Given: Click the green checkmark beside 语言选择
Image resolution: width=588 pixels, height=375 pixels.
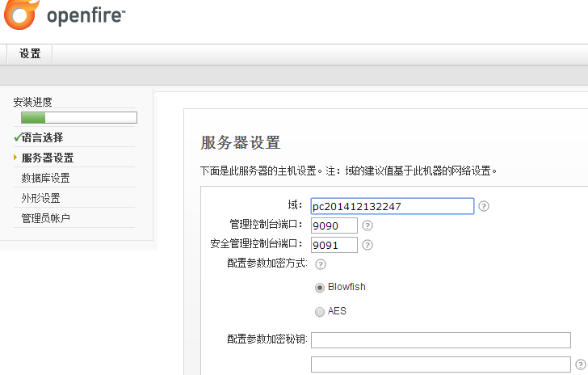Looking at the screenshot, I should 17,137.
